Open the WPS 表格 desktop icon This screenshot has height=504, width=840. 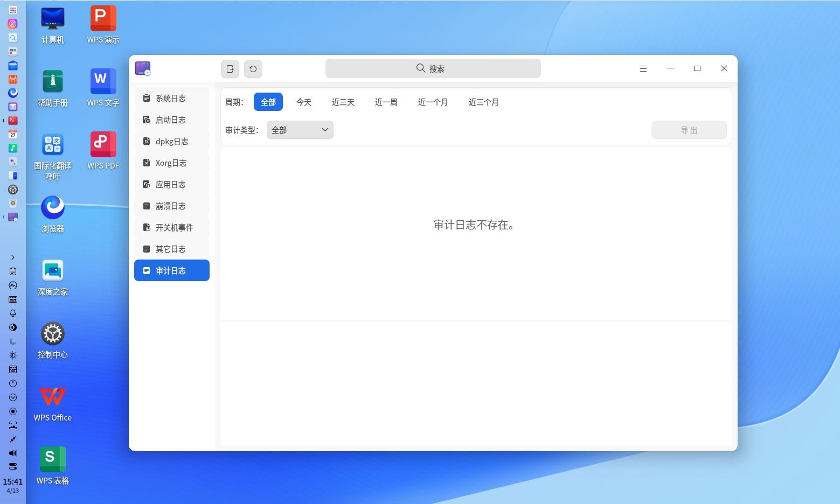(x=53, y=466)
